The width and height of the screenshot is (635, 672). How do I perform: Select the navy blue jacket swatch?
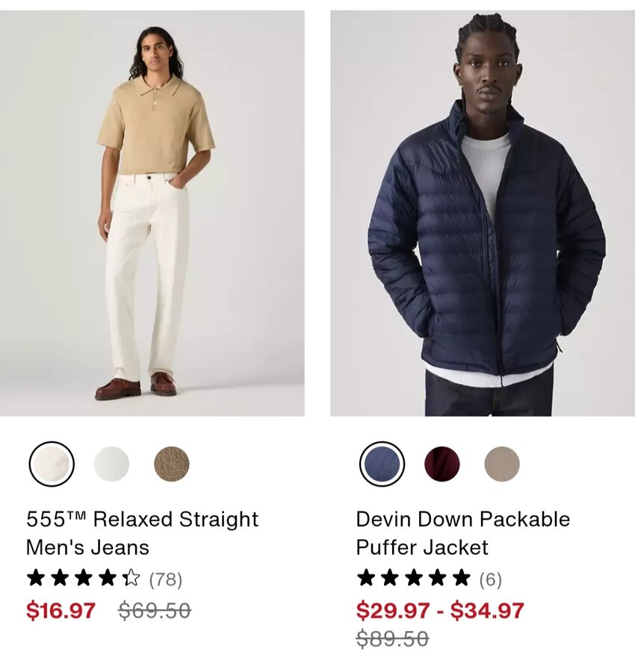tap(382, 464)
